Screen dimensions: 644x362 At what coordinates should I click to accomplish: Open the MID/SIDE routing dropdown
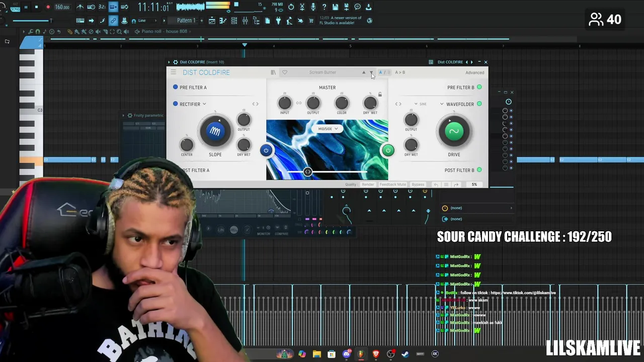click(327, 129)
